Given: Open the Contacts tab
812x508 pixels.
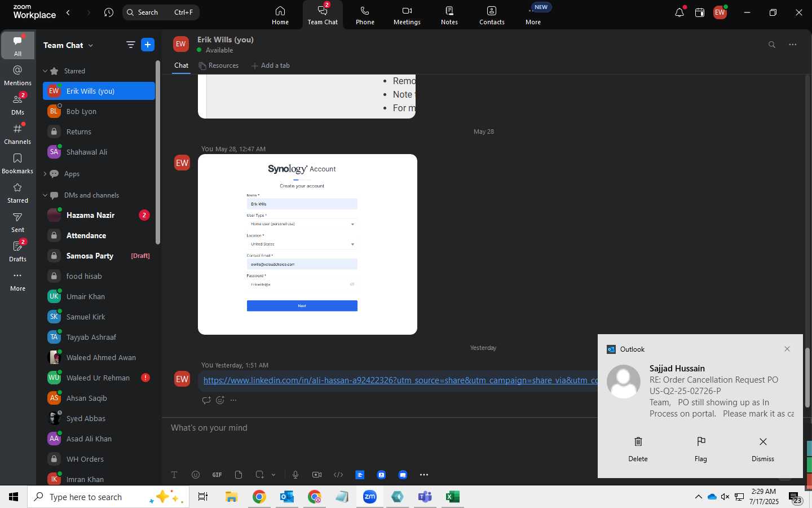Looking at the screenshot, I should 492,15.
